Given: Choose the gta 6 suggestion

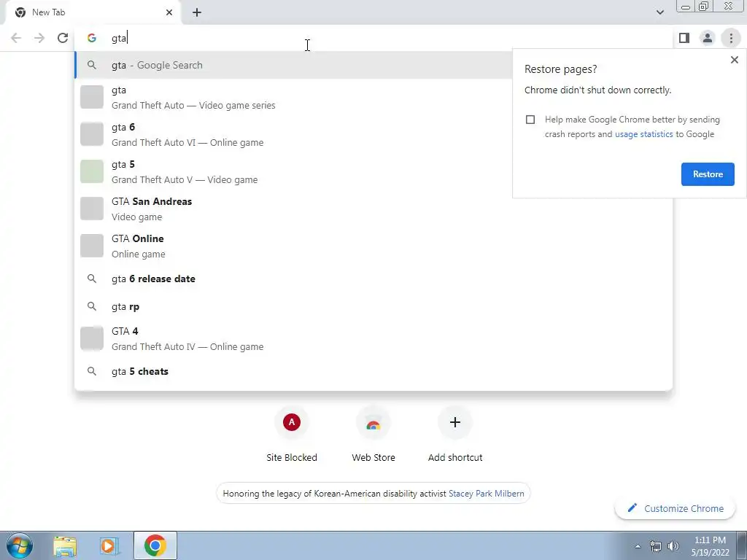Looking at the screenshot, I should coord(293,134).
